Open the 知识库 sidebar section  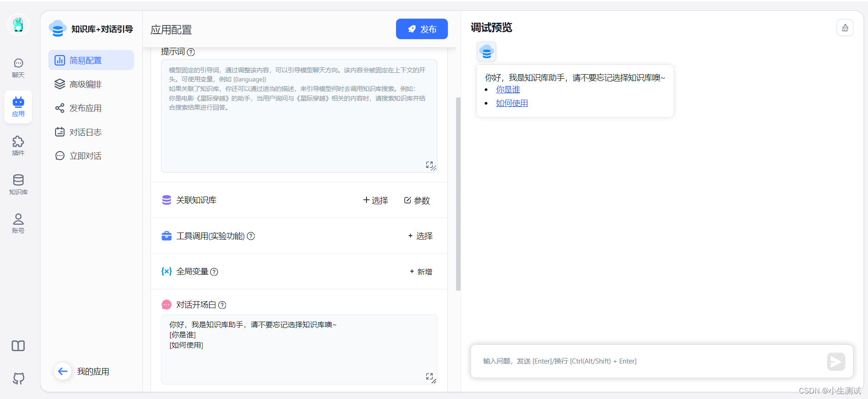18,185
